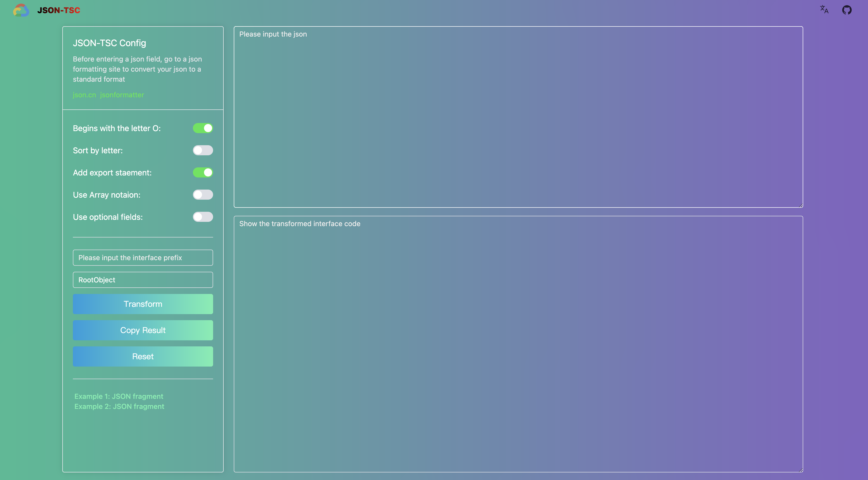Viewport: 868px width, 480px height.
Task: Disable the 'Begins with the letter O' toggle
Action: click(x=203, y=128)
